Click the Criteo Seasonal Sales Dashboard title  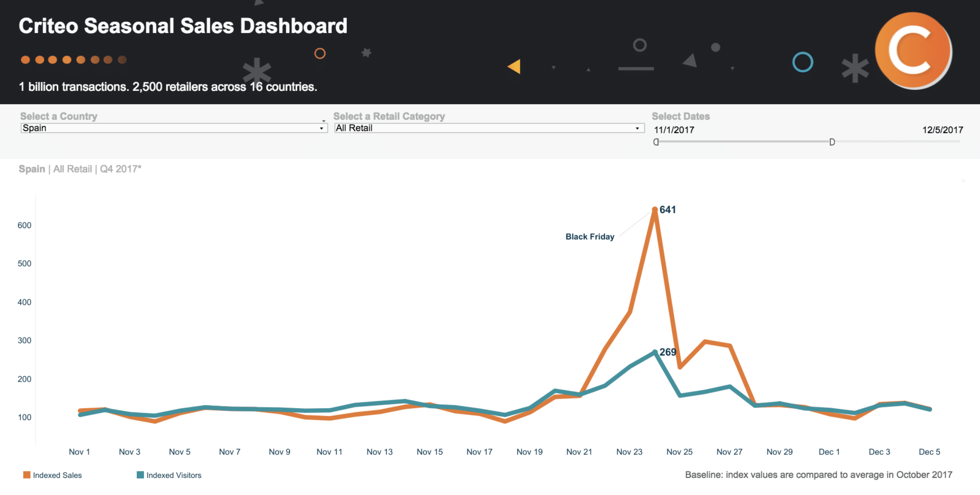pyautogui.click(x=183, y=26)
